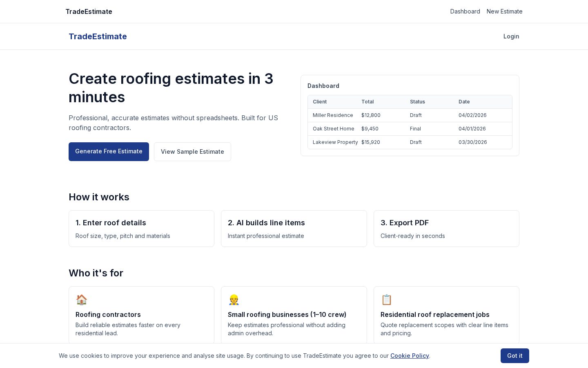Click the Dashboard card title
Screen dimensions: 588x368
(323, 86)
